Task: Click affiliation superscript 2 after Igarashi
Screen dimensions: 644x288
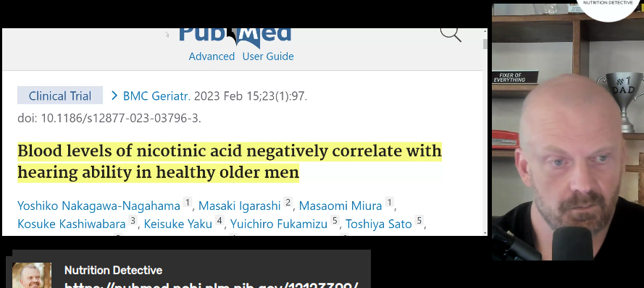Action: 288,203
